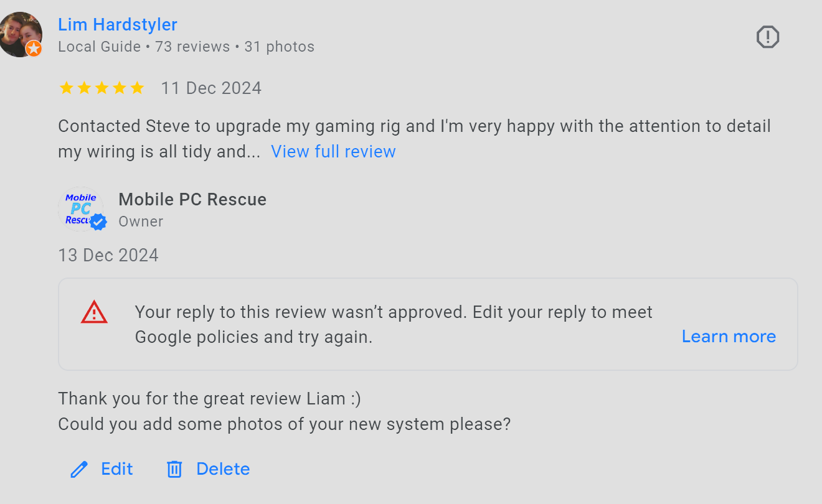Select the Edit reply button label
822x504 pixels.
click(117, 469)
